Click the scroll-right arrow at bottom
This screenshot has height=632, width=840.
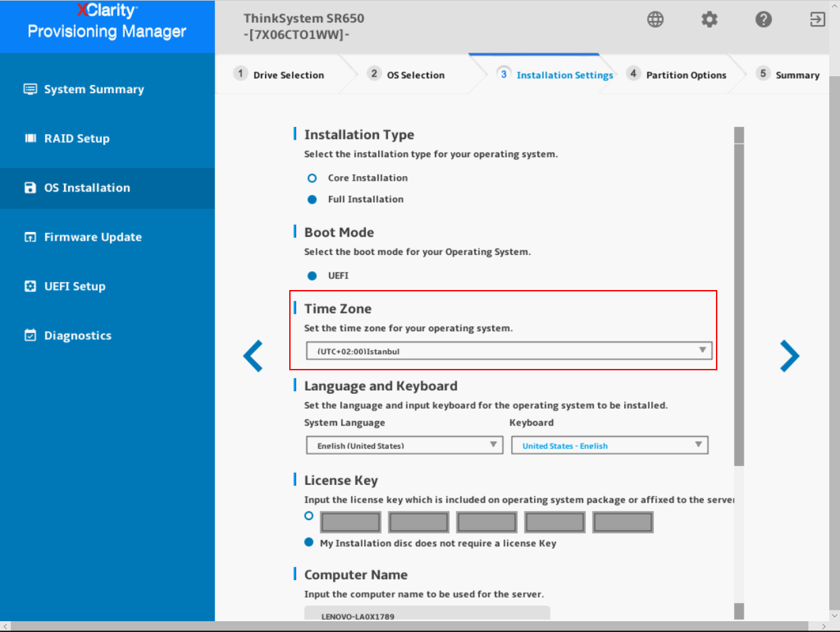[x=824, y=627]
